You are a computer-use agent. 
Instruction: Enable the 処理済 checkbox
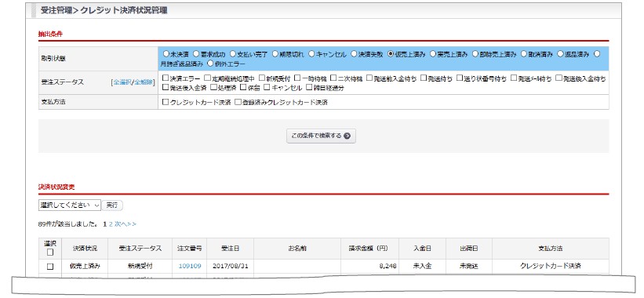[213, 87]
